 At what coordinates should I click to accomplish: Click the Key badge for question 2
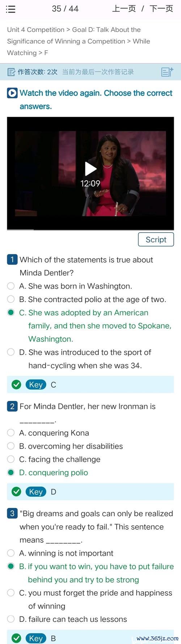click(36, 492)
